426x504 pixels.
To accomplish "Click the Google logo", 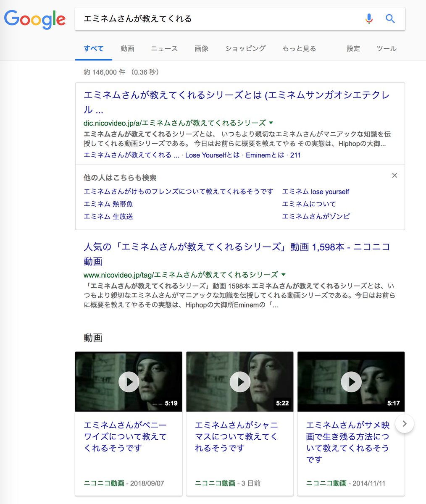I will [35, 19].
